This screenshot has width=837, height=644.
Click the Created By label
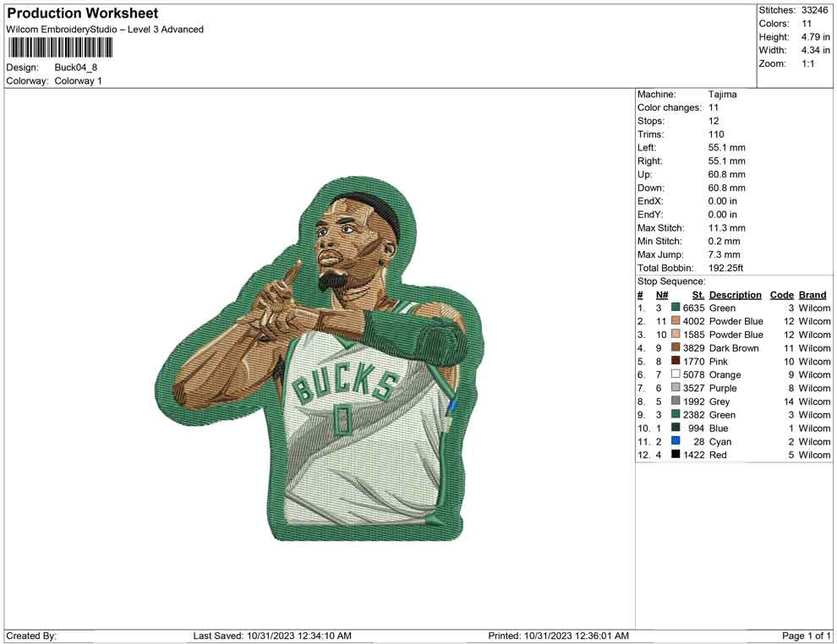point(31,636)
